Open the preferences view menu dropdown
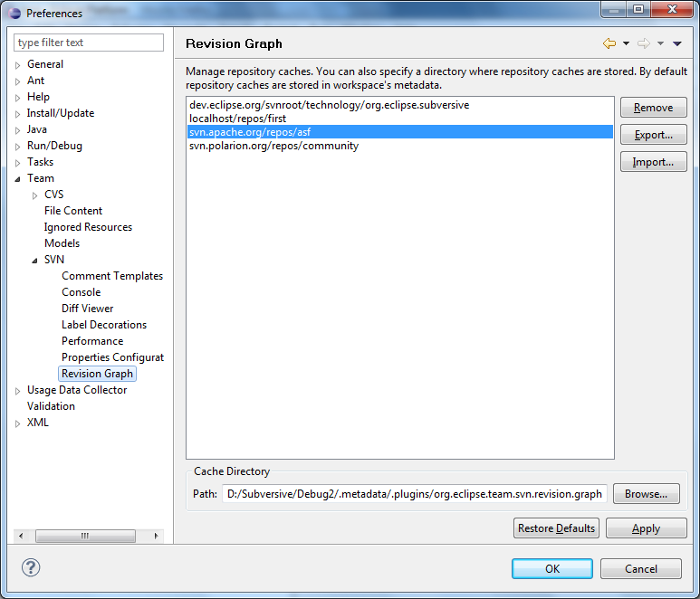The width and height of the screenshot is (700, 599). click(x=677, y=43)
